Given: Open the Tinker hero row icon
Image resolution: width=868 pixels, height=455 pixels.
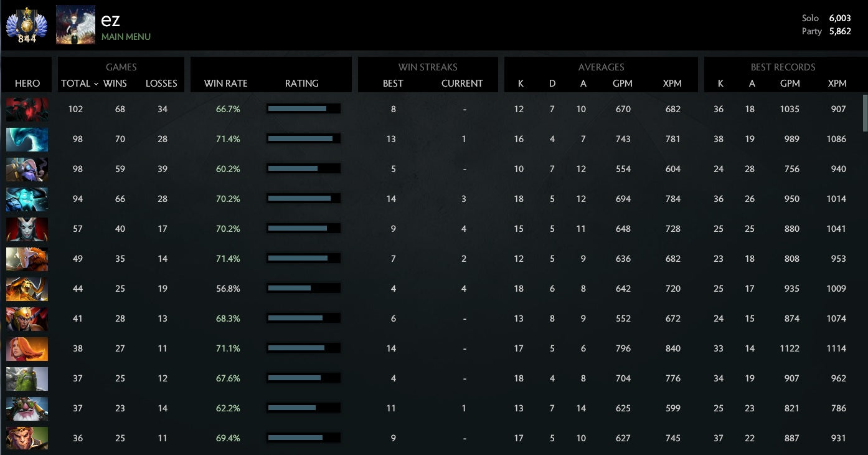Looking at the screenshot, I should (27, 169).
